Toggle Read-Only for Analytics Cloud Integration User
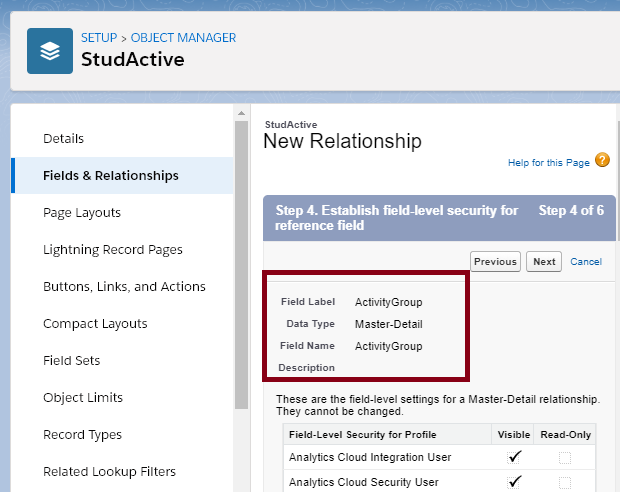638x492 pixels. point(565,458)
